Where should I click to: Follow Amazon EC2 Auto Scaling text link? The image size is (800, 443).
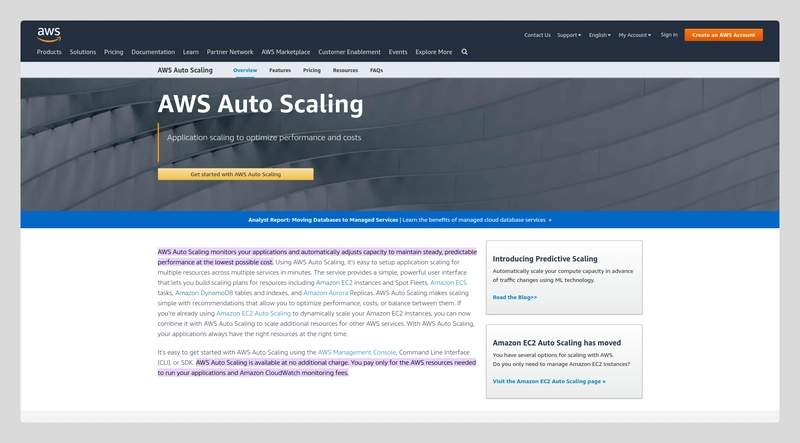tap(254, 313)
